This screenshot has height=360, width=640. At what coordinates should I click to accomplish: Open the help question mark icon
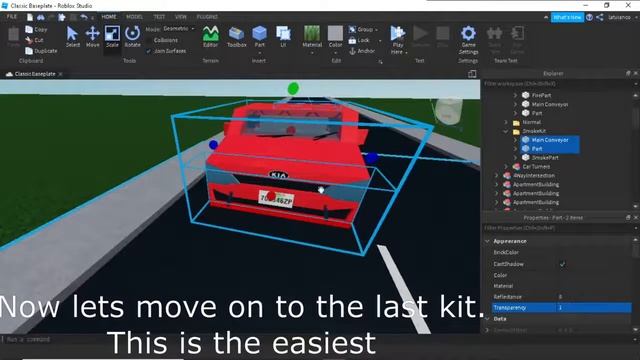(589, 17)
